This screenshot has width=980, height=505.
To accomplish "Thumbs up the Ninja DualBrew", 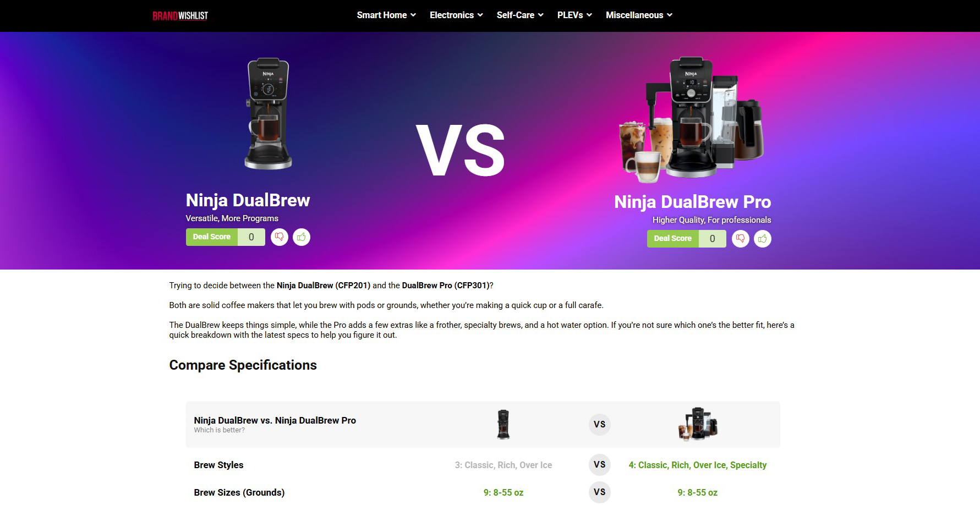I will [302, 237].
